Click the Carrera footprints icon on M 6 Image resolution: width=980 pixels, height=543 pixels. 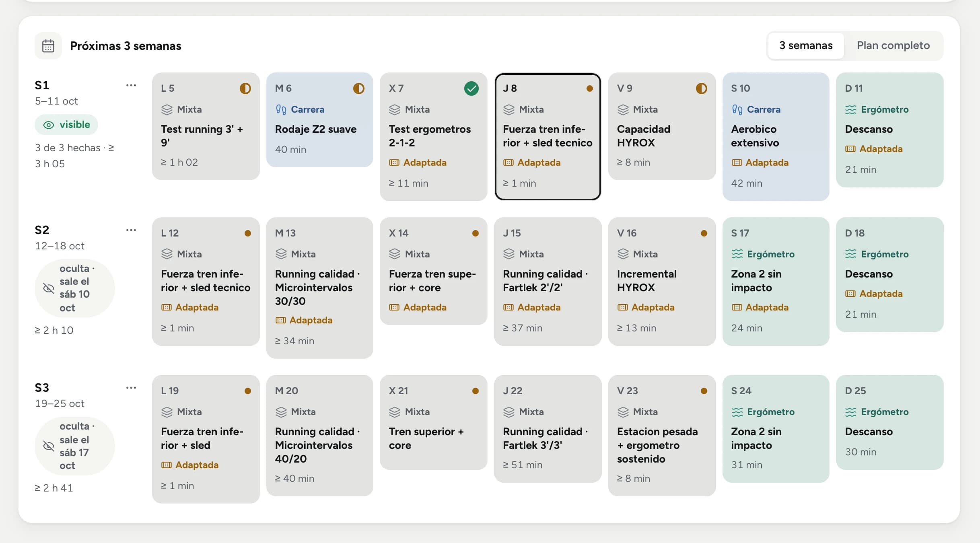click(281, 109)
